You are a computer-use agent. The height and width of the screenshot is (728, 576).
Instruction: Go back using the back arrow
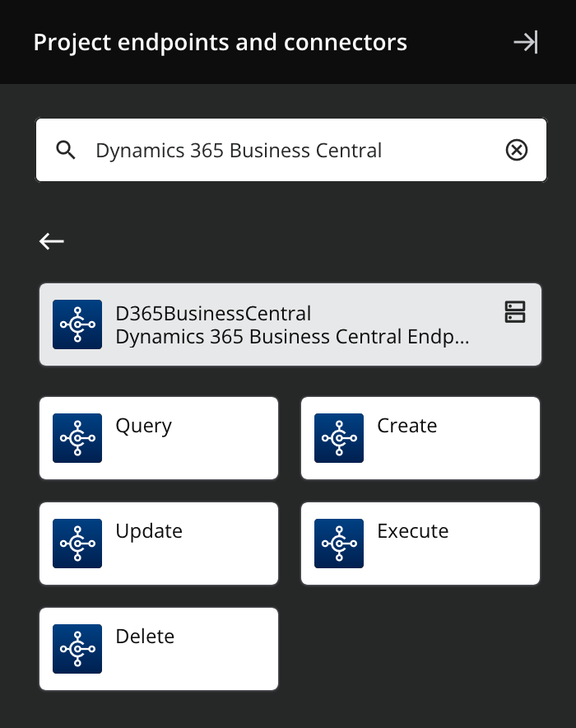tap(52, 241)
